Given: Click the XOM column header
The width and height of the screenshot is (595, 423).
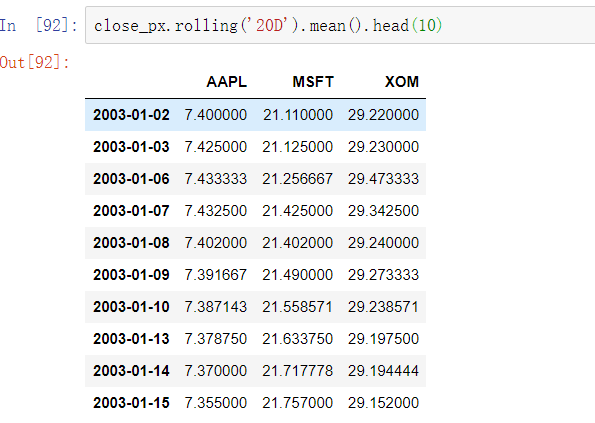Looking at the screenshot, I should [x=402, y=82].
